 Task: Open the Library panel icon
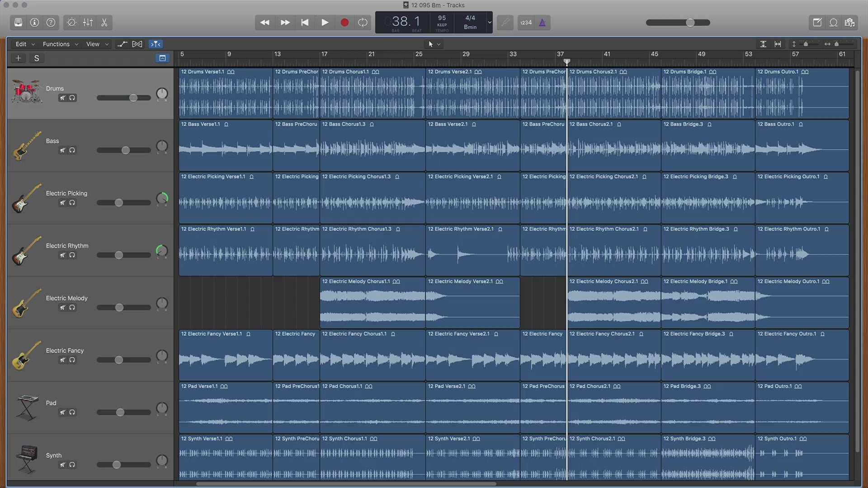tap(18, 23)
